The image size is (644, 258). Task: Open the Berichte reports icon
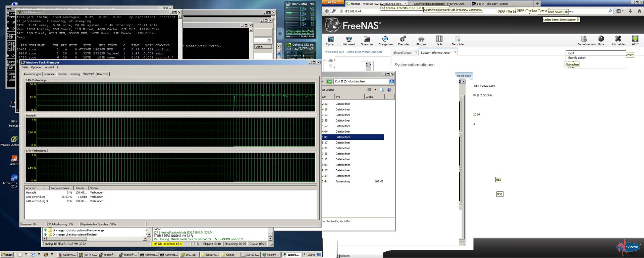(458, 41)
